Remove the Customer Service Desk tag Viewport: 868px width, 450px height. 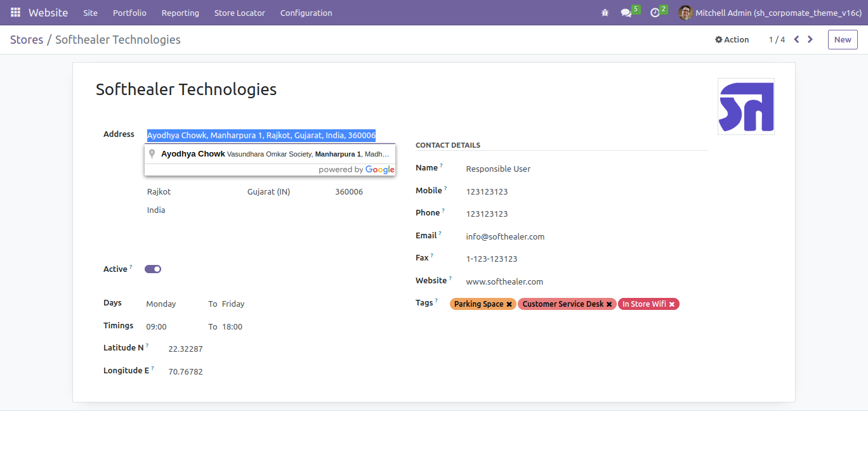point(609,304)
